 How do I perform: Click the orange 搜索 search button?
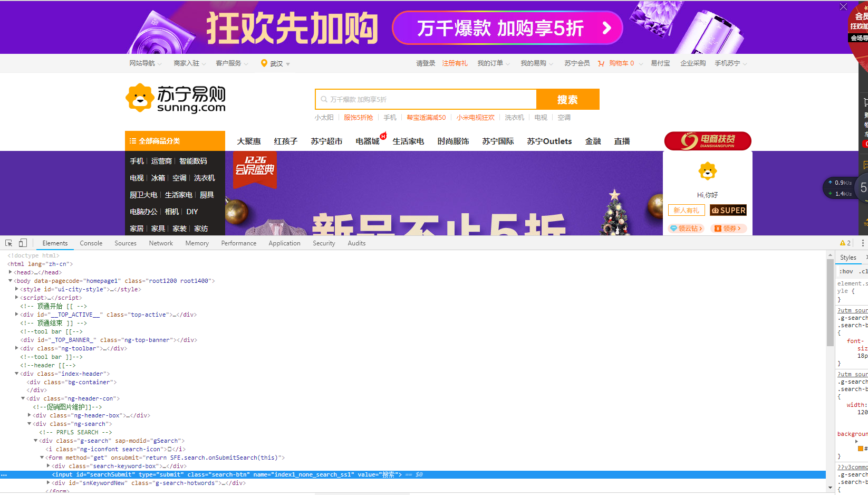click(x=567, y=99)
